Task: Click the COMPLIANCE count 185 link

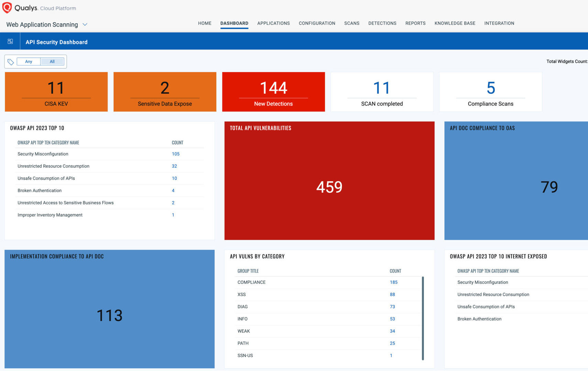Action: tap(393, 282)
